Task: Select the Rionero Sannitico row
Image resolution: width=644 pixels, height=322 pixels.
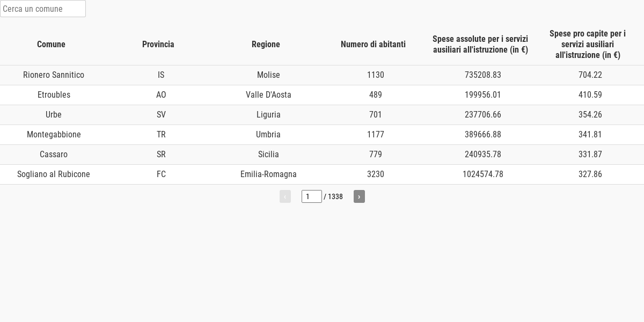Action: coord(322,75)
